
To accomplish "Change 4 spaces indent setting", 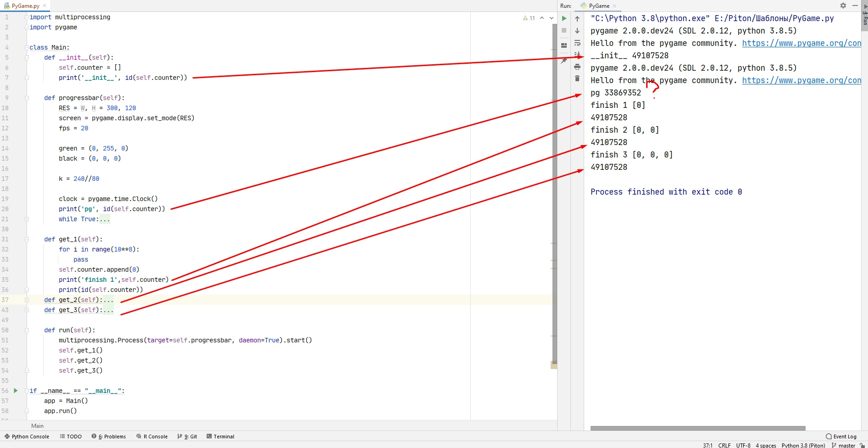I will pos(766,445).
